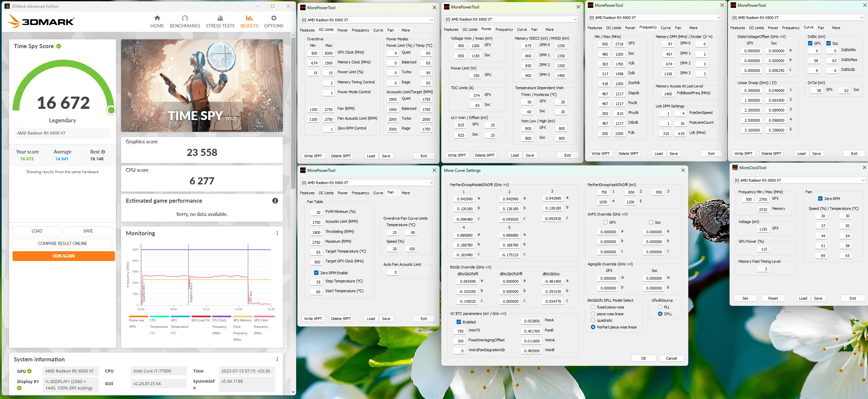Click the Set button in MoreClockTool
868x399 pixels.
(x=745, y=298)
